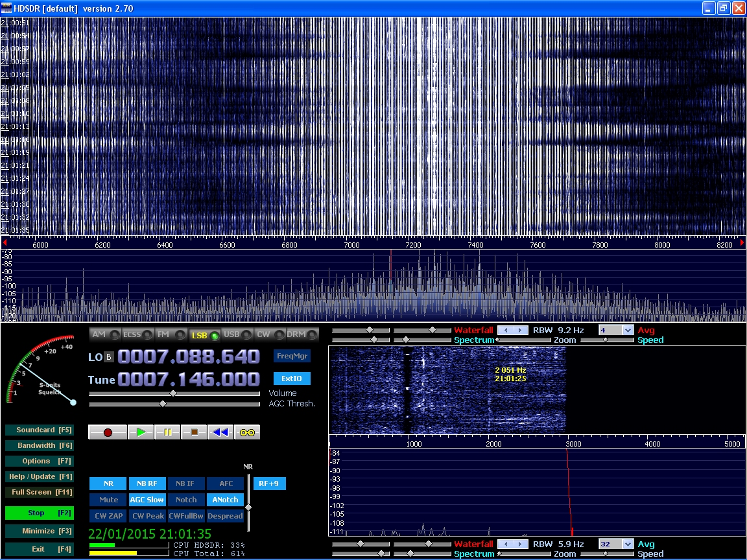The width and height of the screenshot is (747, 560).
Task: Click the upper Zoom slider
Action: click(x=525, y=340)
